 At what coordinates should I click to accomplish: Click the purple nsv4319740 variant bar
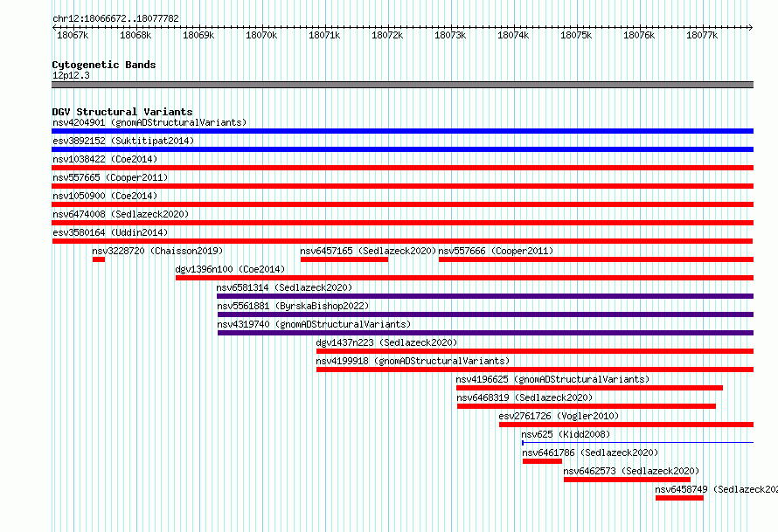click(486, 333)
